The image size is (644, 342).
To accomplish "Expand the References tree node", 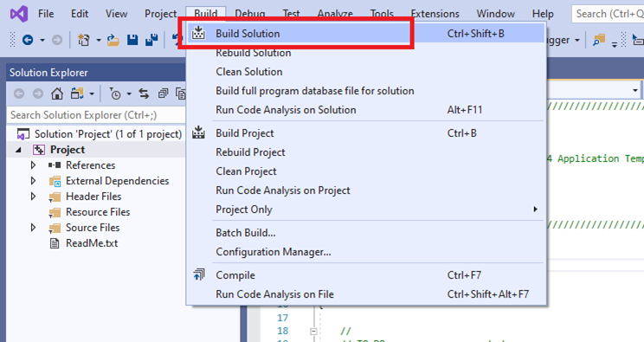I will (33, 165).
